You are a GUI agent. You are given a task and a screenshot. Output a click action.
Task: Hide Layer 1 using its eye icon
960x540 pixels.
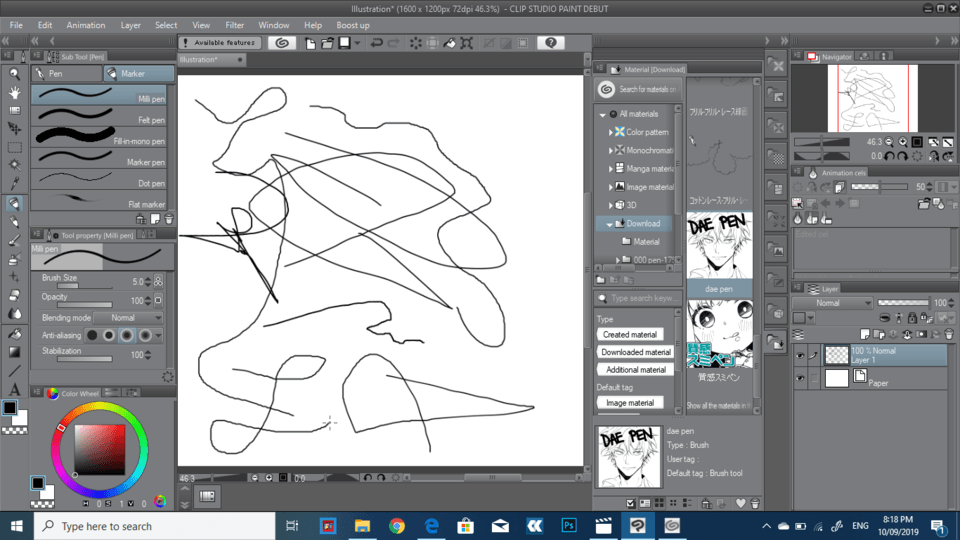[800, 355]
